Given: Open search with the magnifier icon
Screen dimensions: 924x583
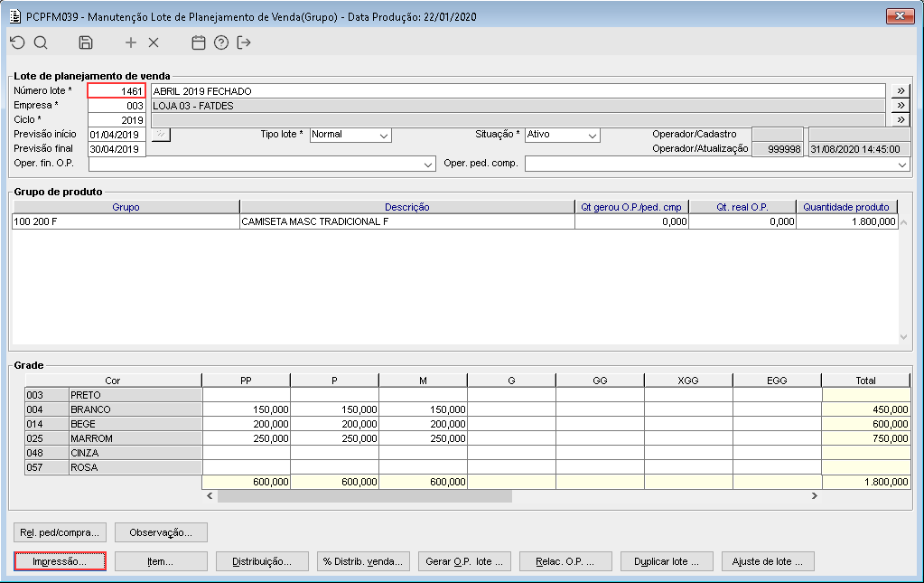Looking at the screenshot, I should (x=41, y=42).
